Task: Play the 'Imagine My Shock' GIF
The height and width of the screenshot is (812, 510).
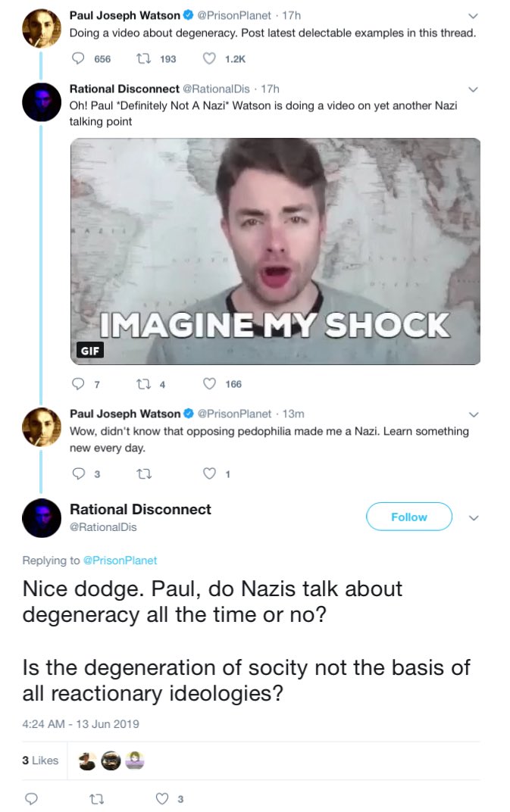Action: click(x=275, y=251)
